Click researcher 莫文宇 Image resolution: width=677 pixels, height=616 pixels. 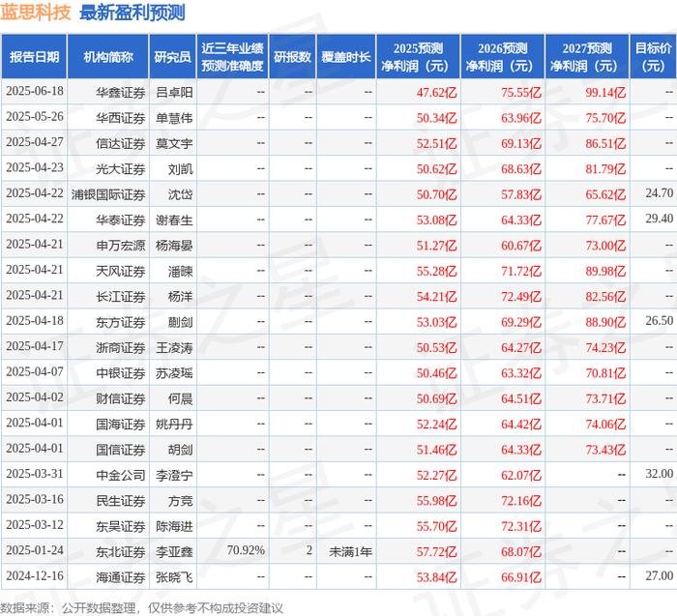pyautogui.click(x=174, y=143)
